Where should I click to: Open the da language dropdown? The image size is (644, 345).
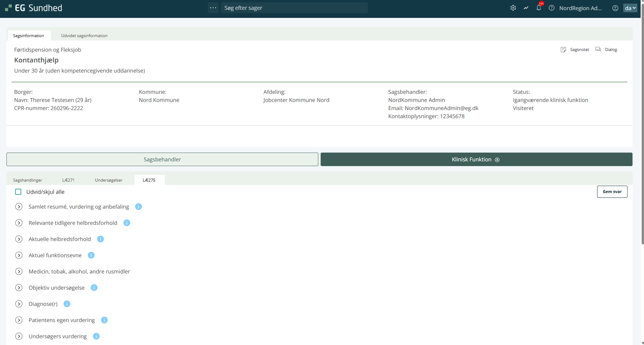pyautogui.click(x=630, y=8)
